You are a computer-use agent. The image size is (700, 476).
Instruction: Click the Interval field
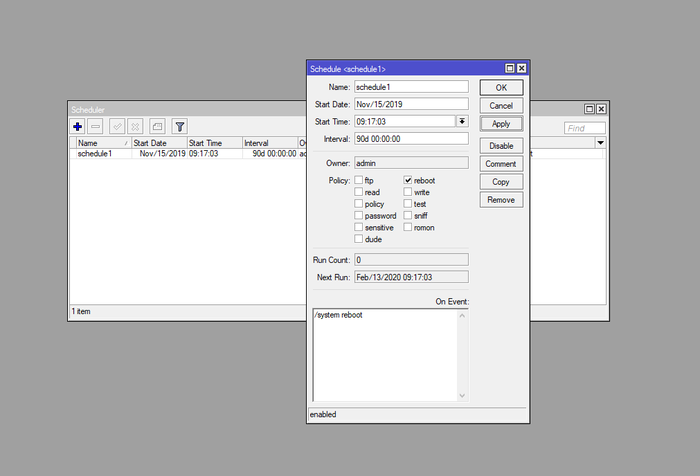[411, 139]
